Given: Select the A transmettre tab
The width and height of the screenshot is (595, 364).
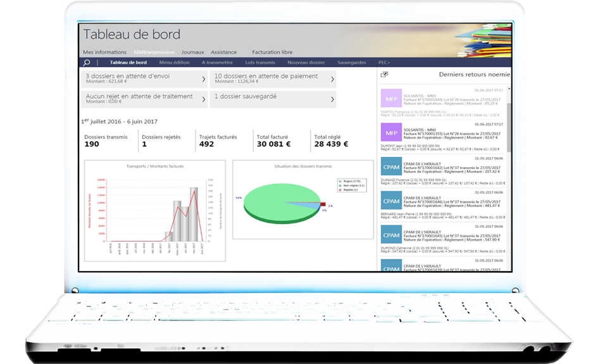Looking at the screenshot, I should coord(217,63).
